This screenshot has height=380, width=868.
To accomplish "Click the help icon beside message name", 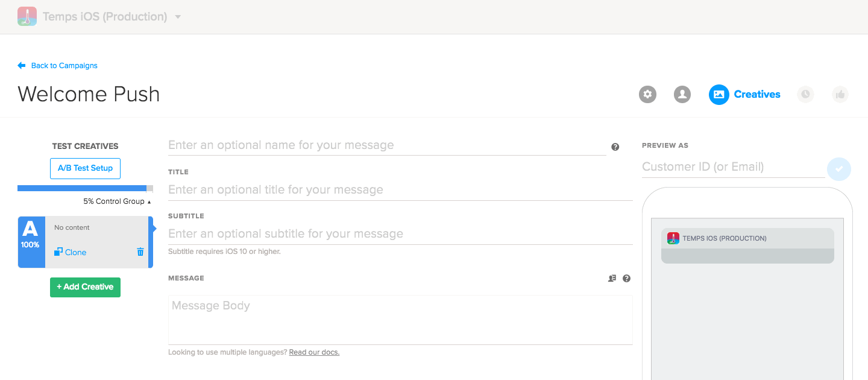I will click(x=615, y=147).
